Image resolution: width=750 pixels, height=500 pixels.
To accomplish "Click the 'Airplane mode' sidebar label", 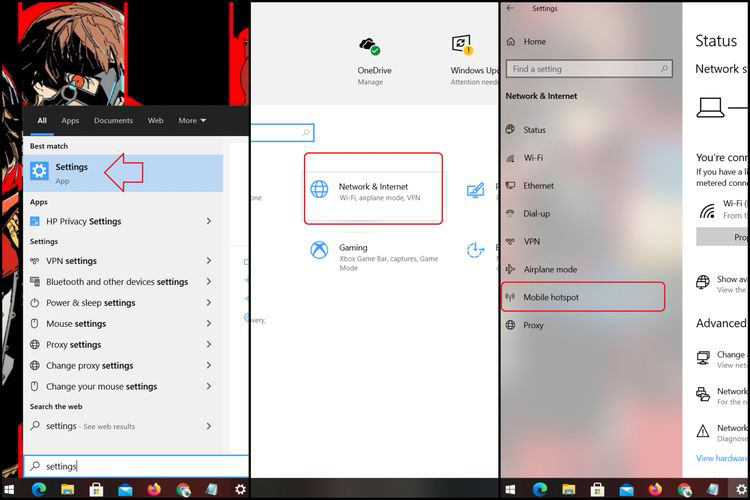I will click(550, 269).
